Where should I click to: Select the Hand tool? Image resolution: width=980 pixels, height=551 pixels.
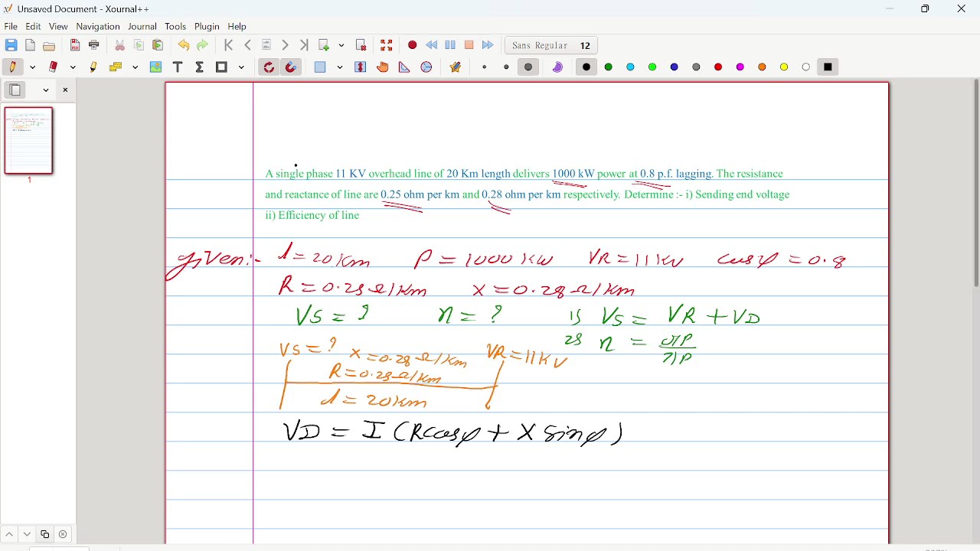coord(383,67)
